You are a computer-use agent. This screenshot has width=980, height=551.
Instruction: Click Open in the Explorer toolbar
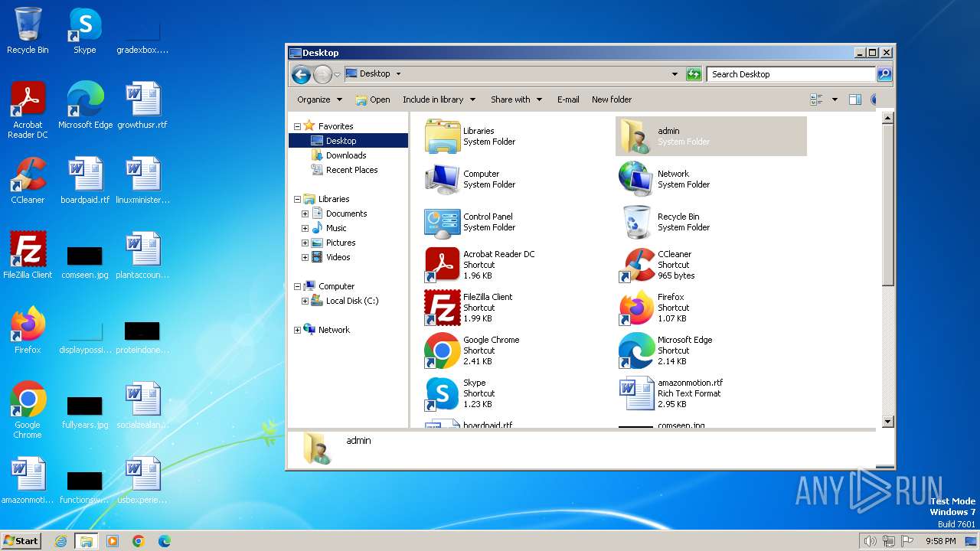point(373,99)
